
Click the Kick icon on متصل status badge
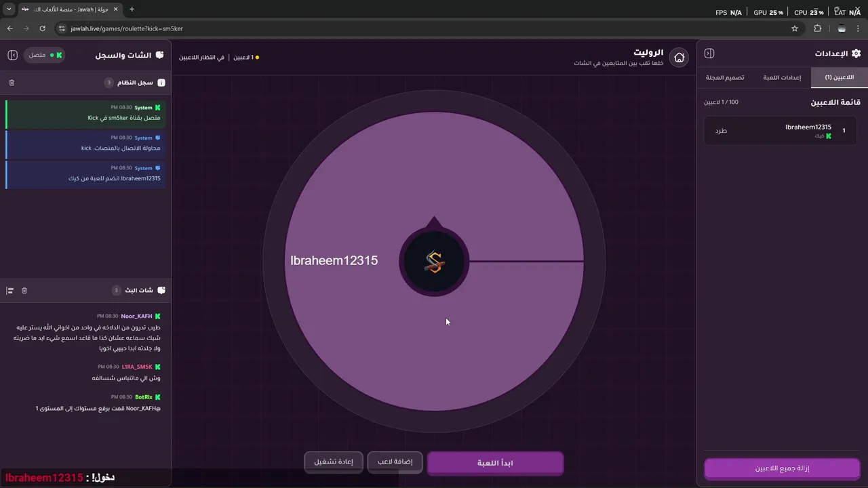[x=59, y=55]
